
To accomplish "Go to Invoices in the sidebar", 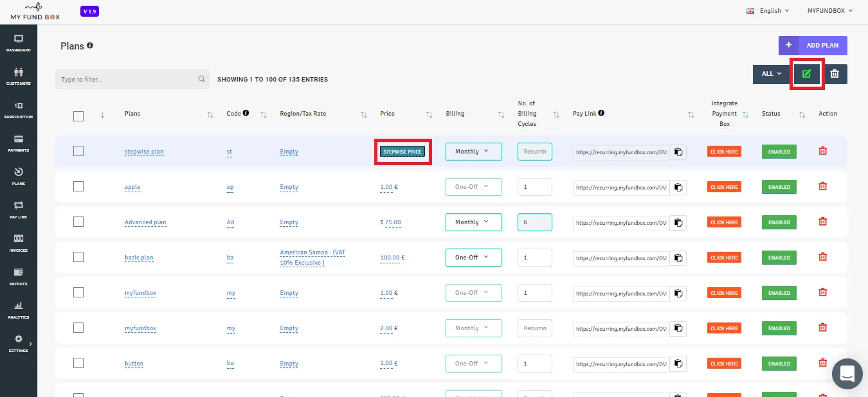I will tap(18, 242).
